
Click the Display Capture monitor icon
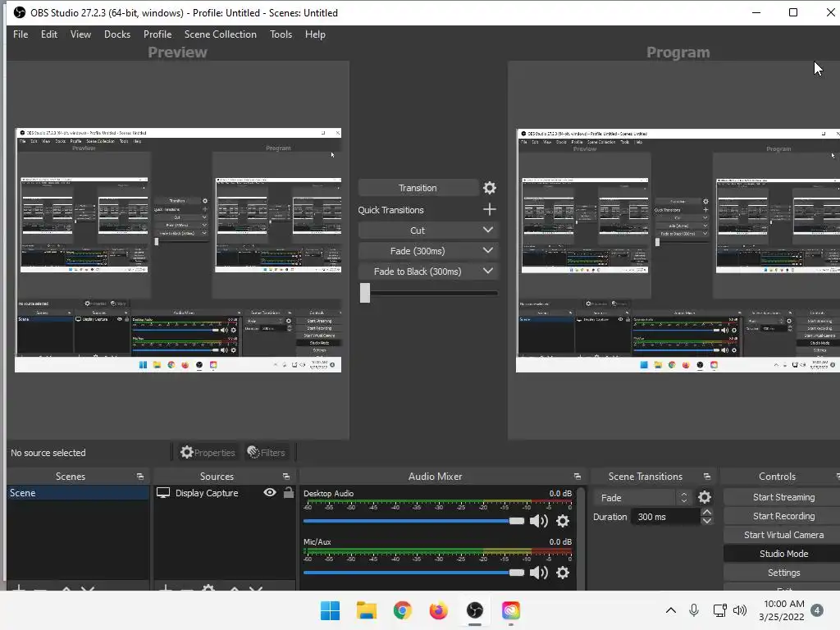[163, 493]
